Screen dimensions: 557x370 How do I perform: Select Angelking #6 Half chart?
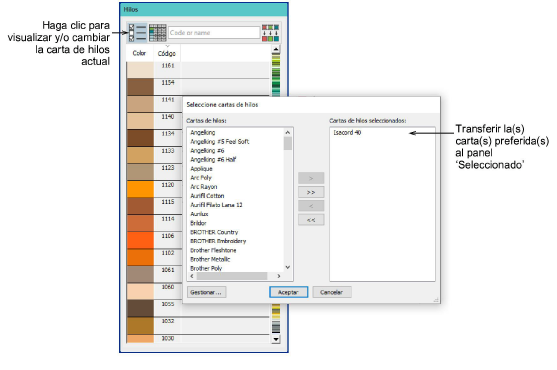[213, 160]
